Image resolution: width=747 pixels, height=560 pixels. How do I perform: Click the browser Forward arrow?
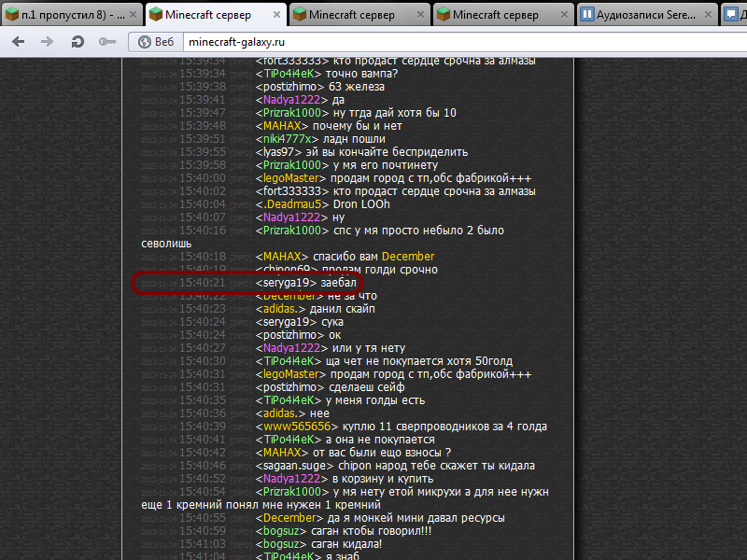tap(48, 42)
